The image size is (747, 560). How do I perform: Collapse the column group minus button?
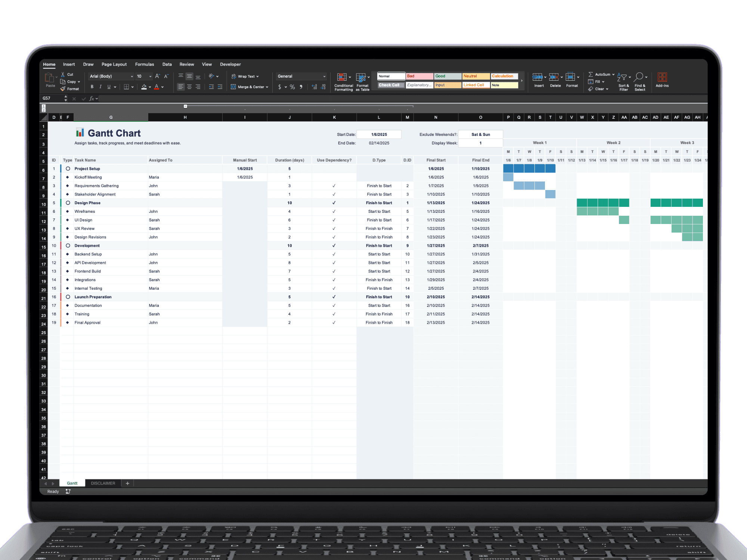tap(185, 106)
